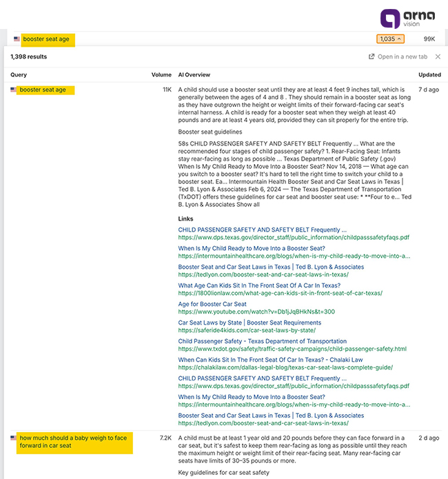Open the YouTube watch URL link
Image resolution: width=448 pixels, height=479 pixels.
pyautogui.click(x=256, y=312)
